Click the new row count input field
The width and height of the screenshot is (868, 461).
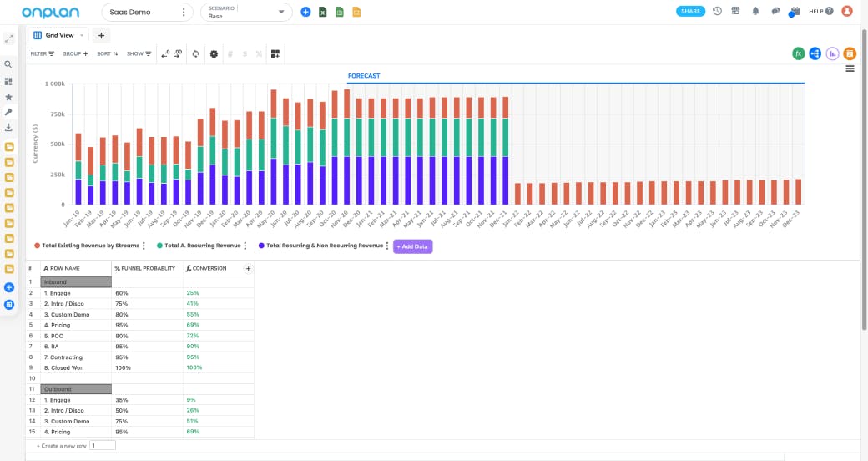point(103,445)
